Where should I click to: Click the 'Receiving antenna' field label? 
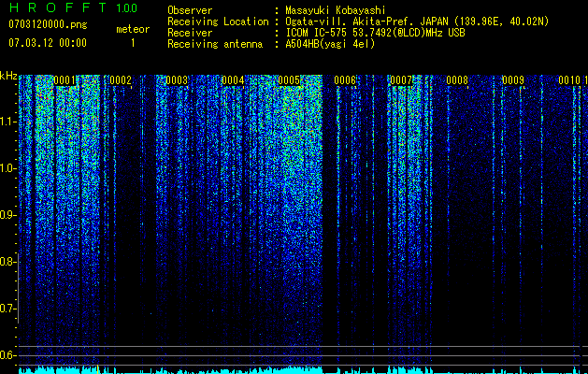(x=215, y=44)
